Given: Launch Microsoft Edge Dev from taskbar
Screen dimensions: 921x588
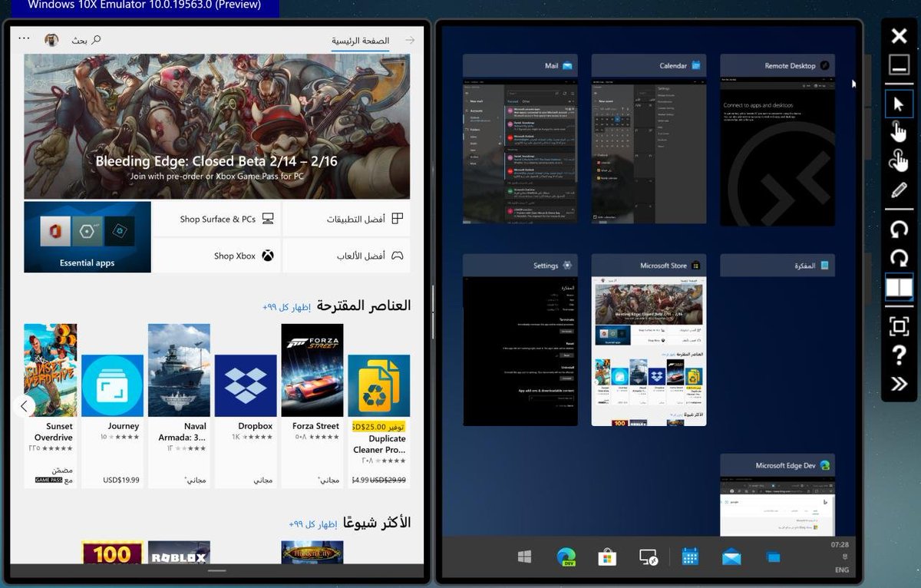Looking at the screenshot, I should (x=566, y=557).
